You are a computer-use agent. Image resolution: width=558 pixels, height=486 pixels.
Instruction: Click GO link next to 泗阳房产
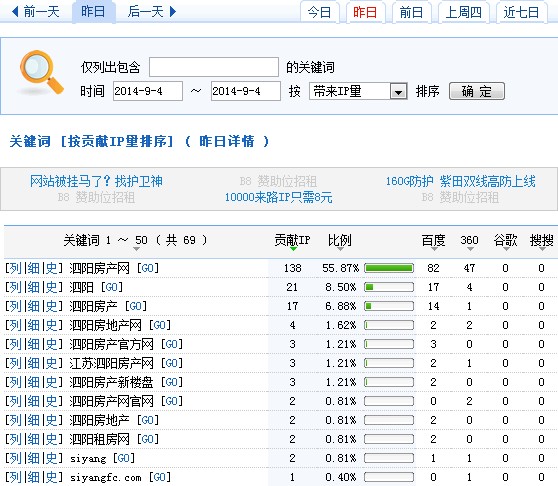[x=136, y=306]
